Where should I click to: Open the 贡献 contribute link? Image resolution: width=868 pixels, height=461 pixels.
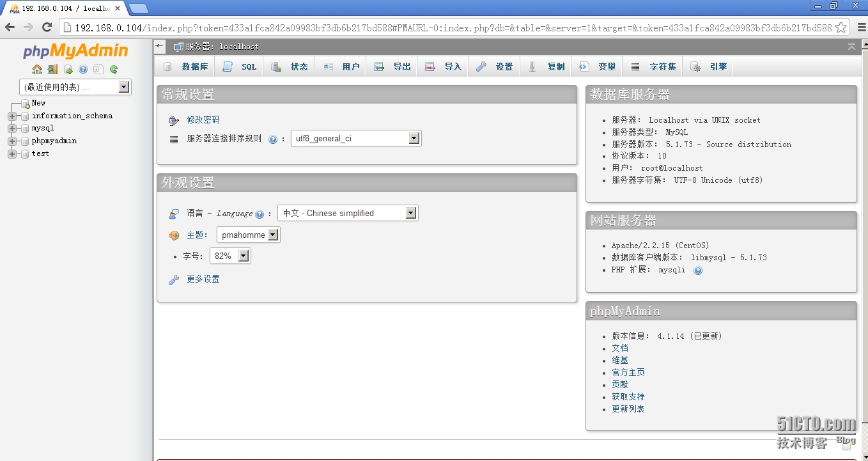620,384
